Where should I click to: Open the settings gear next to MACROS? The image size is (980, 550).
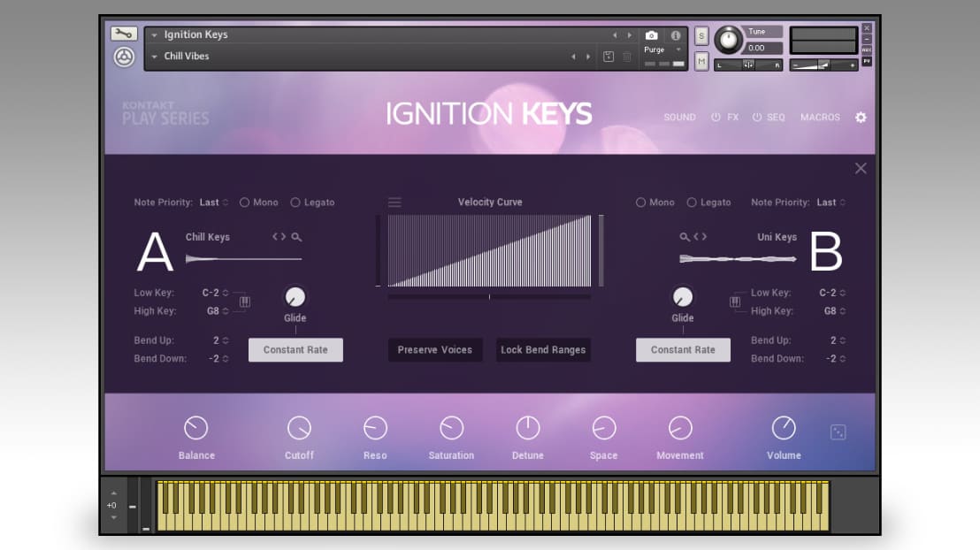[x=860, y=117]
